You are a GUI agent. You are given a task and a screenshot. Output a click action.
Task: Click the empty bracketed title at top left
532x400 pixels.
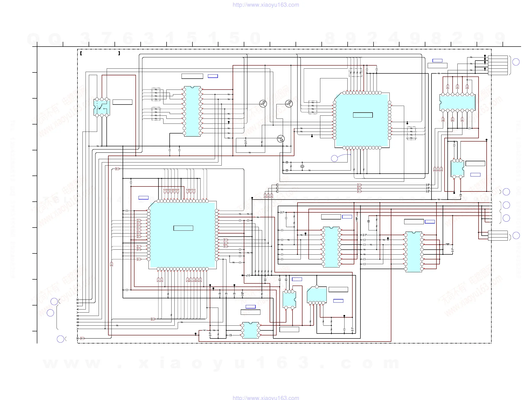pos(100,53)
